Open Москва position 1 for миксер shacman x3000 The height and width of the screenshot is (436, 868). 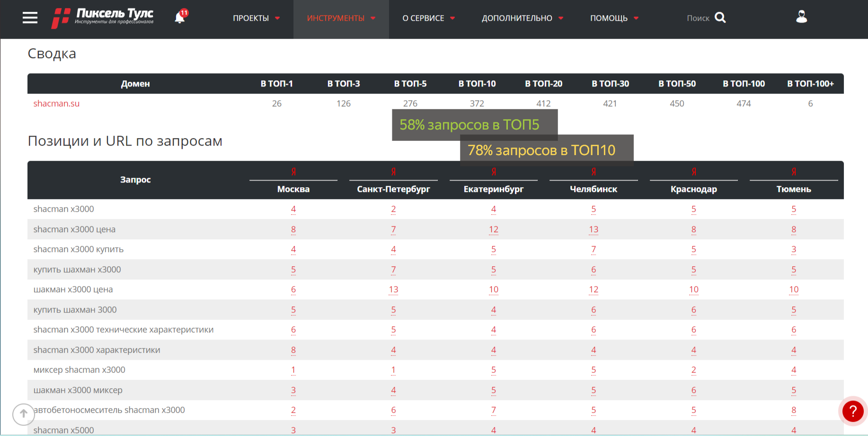coord(293,370)
